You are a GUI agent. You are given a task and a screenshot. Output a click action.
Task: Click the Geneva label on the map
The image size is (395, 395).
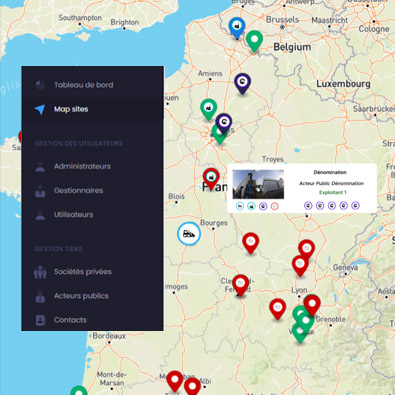tap(345, 267)
